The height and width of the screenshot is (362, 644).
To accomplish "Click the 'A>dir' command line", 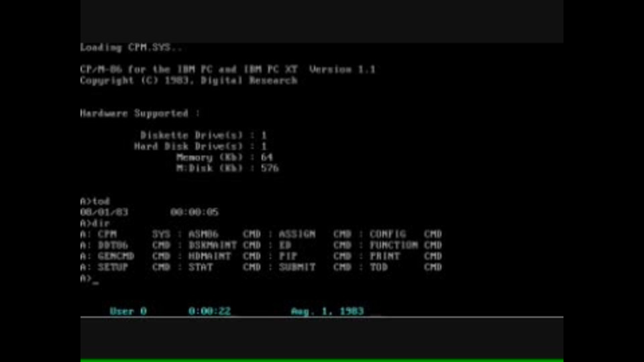I will coord(95,223).
